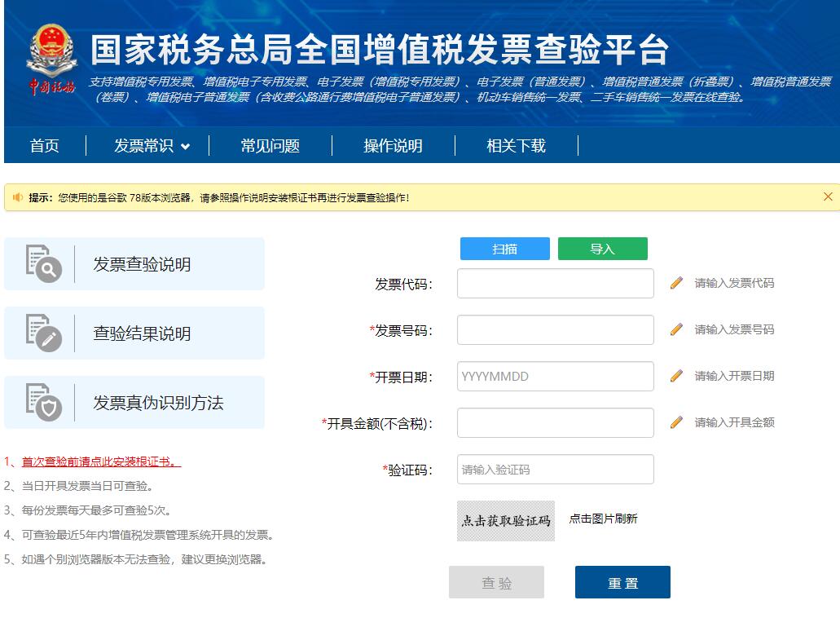Click the green 导入 button
Image resolution: width=840 pixels, height=618 pixels.
coord(602,249)
